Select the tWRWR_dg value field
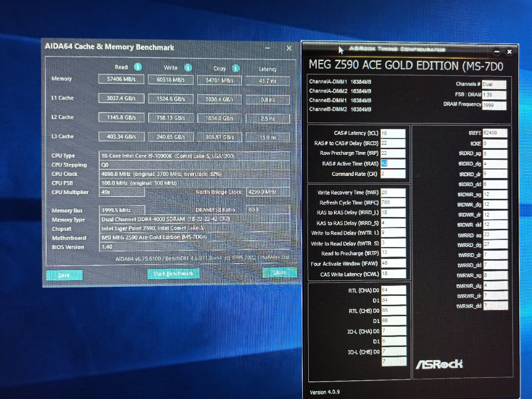The height and width of the screenshot is (399, 532). tap(495, 286)
